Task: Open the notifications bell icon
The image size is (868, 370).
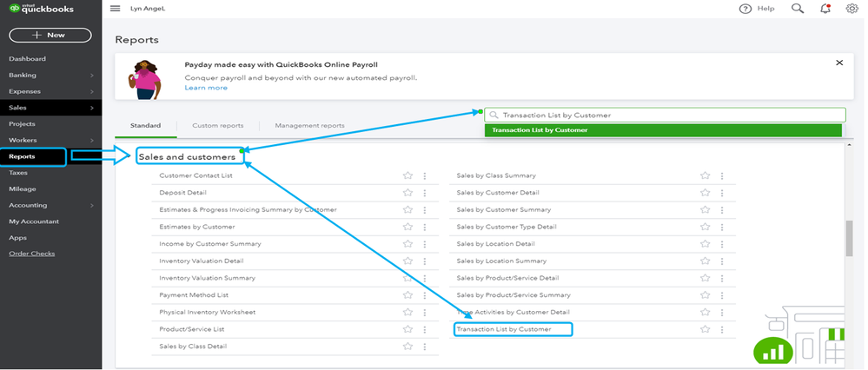Action: coord(825,9)
